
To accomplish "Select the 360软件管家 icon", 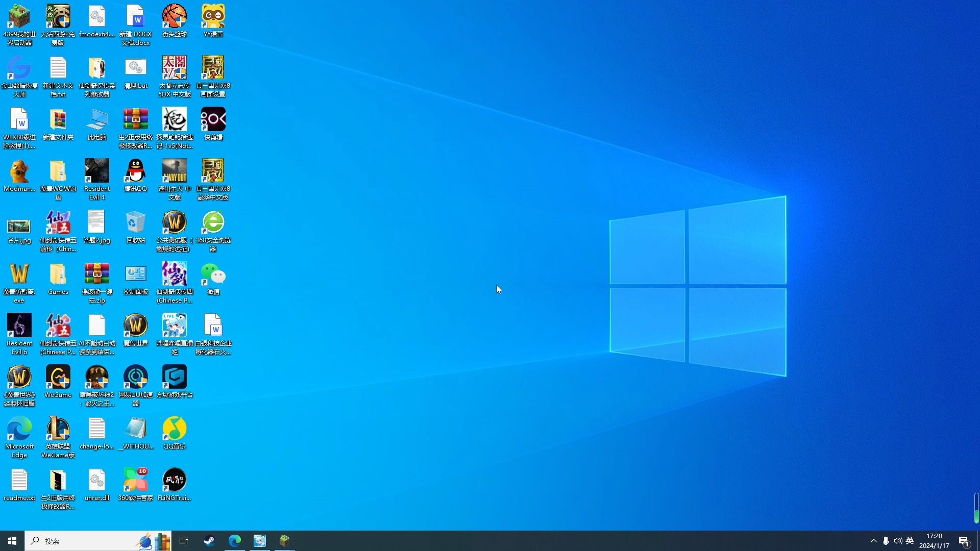I will [x=136, y=484].
